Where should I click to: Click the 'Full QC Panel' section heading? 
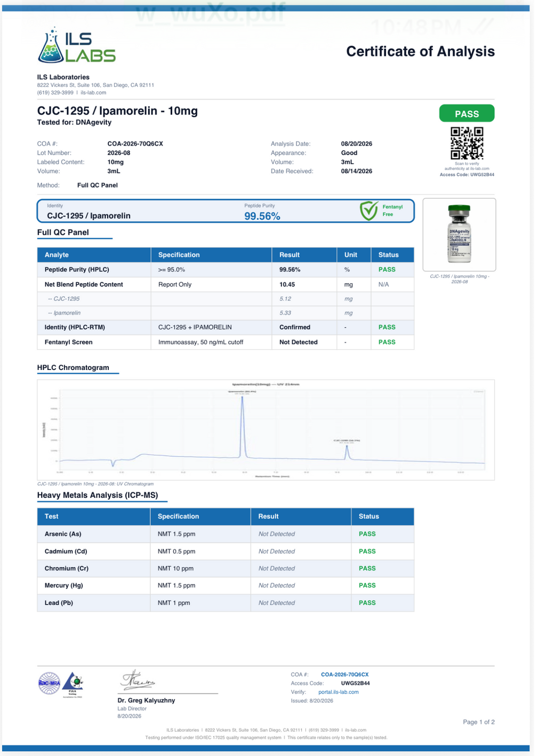click(63, 232)
